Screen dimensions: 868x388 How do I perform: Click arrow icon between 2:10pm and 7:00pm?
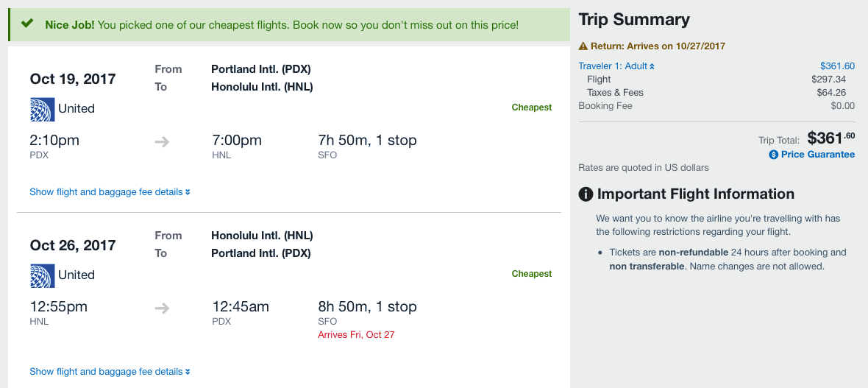pyautogui.click(x=162, y=141)
